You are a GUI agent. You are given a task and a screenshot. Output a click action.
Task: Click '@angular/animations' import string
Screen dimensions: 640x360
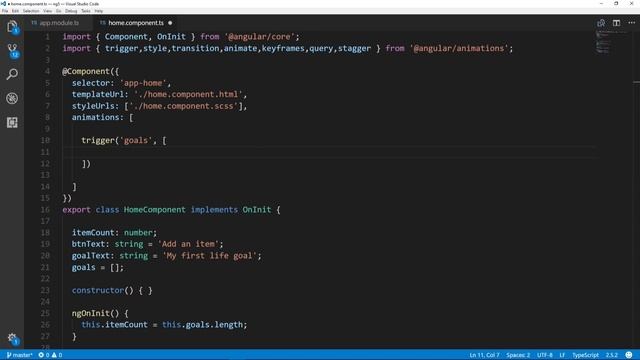tap(459, 48)
